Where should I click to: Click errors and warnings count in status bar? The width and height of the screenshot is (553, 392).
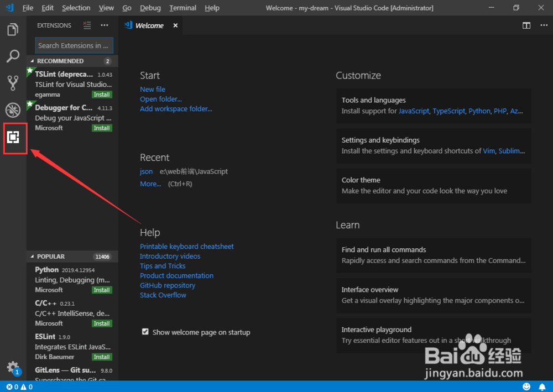tap(19, 386)
